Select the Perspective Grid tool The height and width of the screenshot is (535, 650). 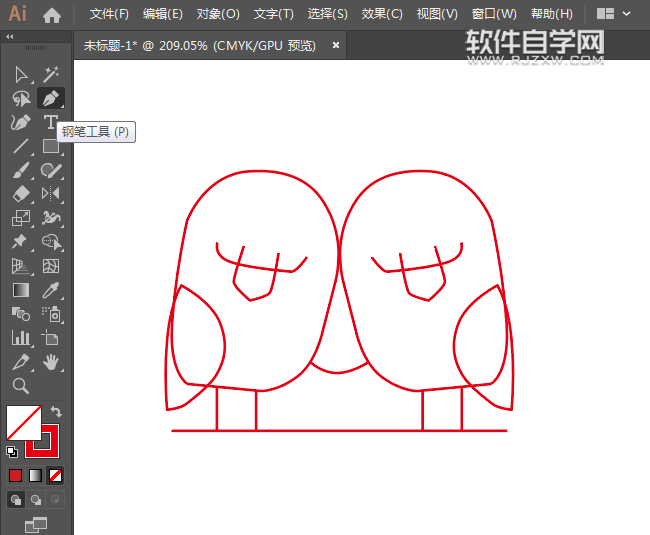(x=21, y=266)
